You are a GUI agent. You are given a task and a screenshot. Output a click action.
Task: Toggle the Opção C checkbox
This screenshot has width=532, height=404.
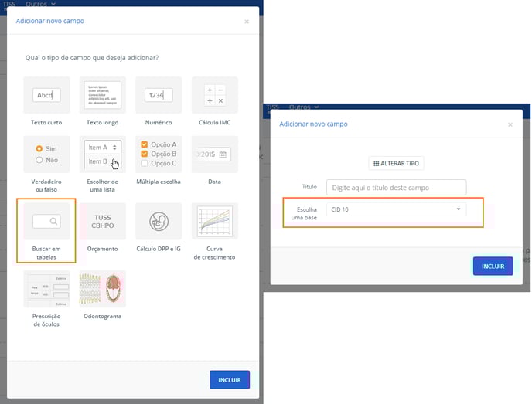coord(145,163)
